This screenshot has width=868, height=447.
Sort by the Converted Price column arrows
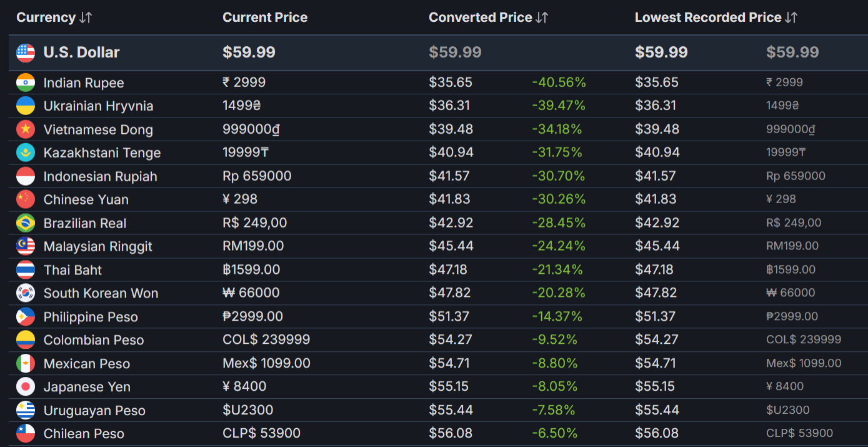(x=542, y=18)
